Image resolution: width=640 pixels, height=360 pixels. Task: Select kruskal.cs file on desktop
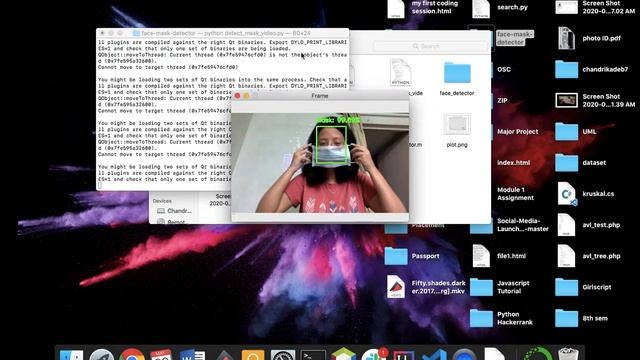click(567, 194)
